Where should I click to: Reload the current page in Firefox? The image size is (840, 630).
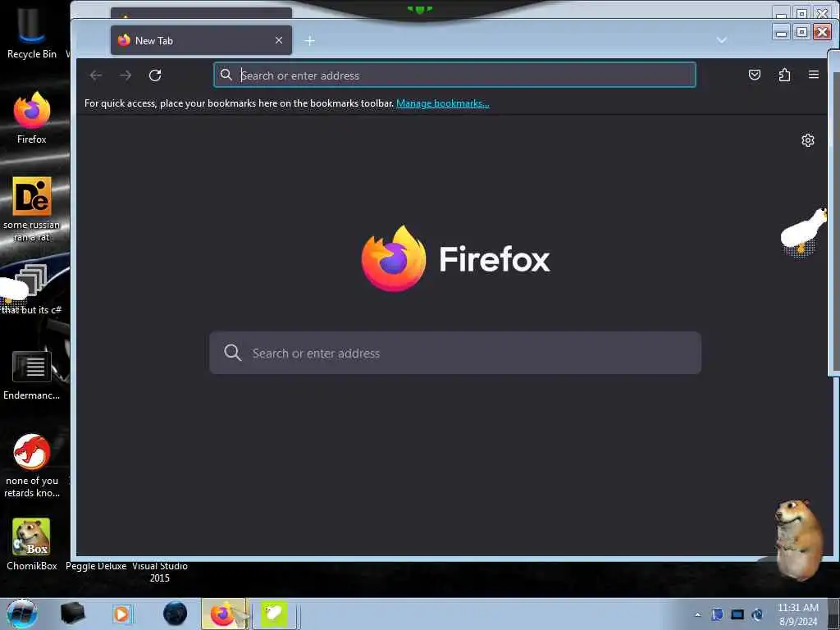[155, 75]
